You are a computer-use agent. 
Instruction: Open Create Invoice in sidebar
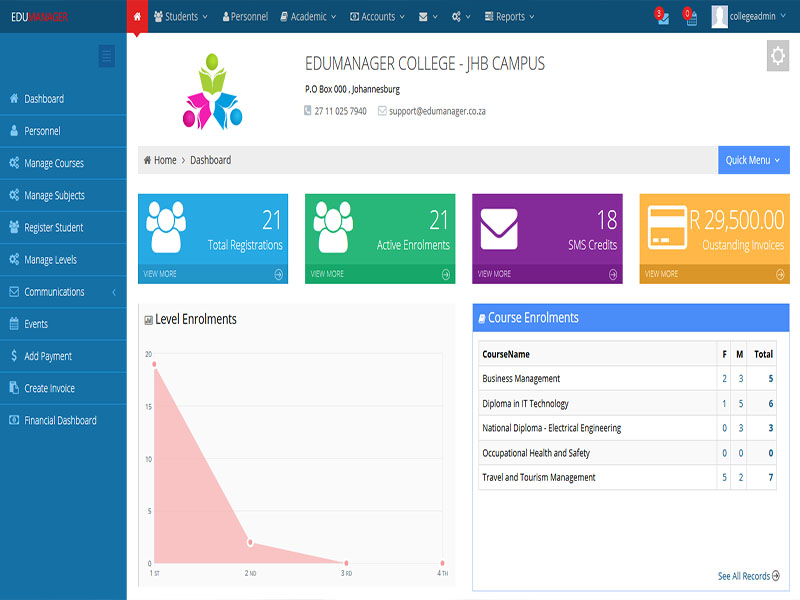63,388
